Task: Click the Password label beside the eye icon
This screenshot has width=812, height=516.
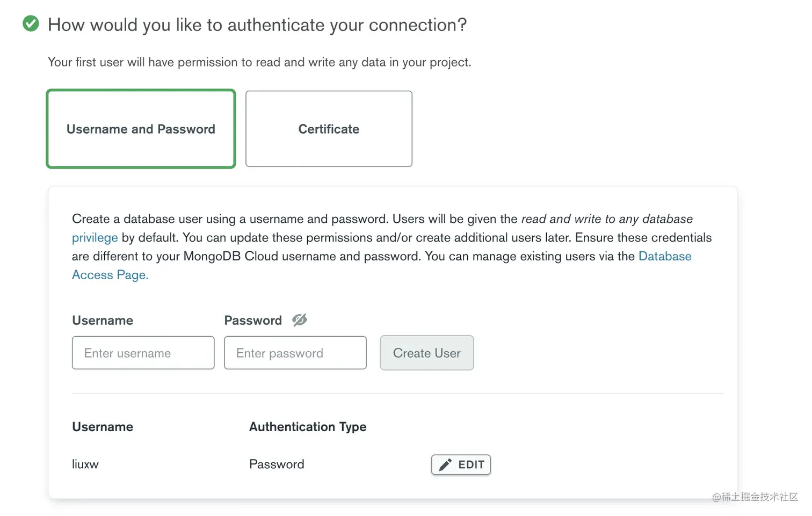Action: (253, 321)
